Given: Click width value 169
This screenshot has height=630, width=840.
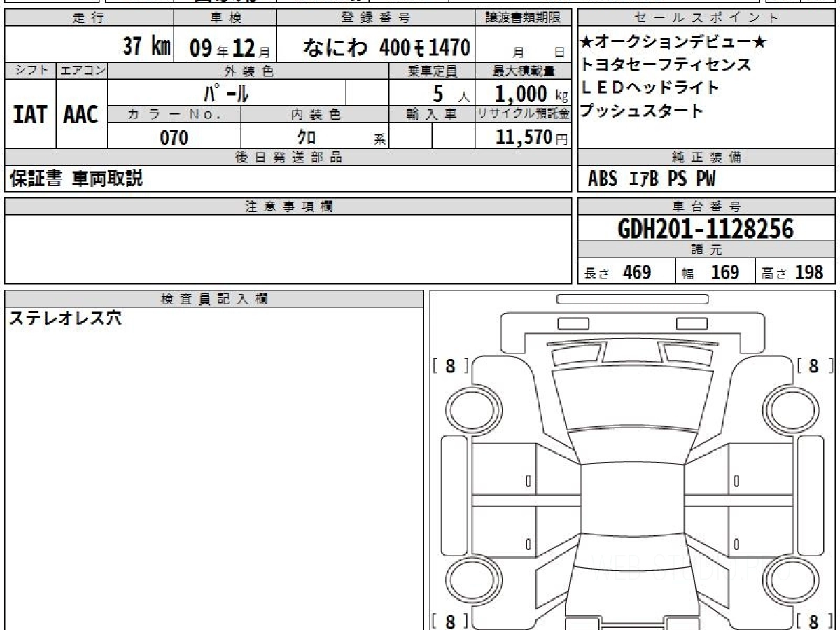Looking at the screenshot, I should tap(725, 272).
